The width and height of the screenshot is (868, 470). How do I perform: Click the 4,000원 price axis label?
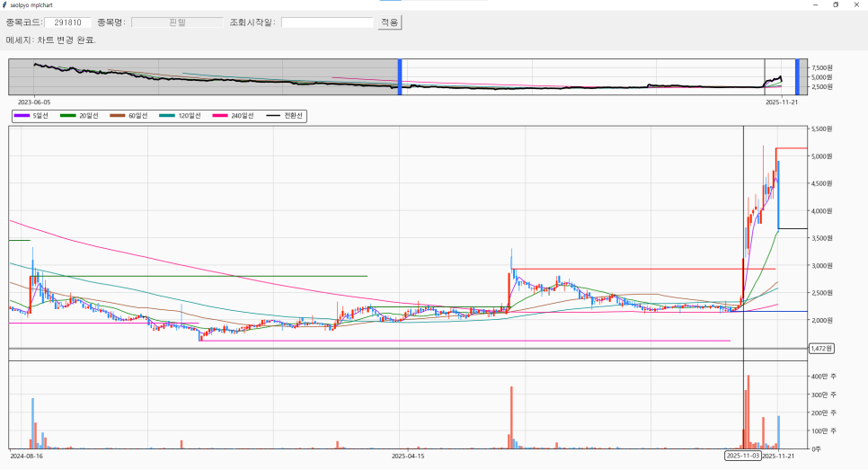point(821,211)
